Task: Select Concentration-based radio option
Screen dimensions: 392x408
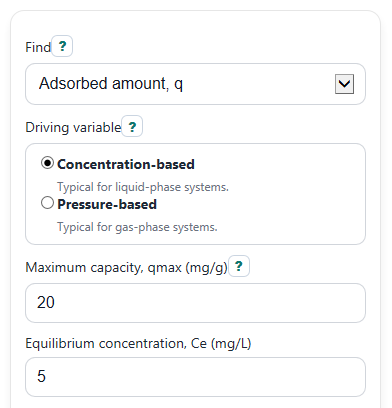Action: 47,163
